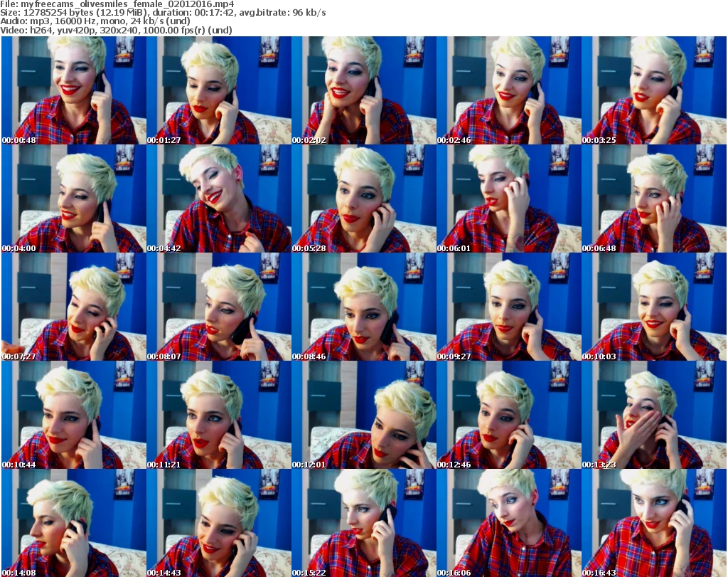Viewport: 728px width, 577px height.
Task: Open the frame at 00:04:42
Action: tap(219, 198)
